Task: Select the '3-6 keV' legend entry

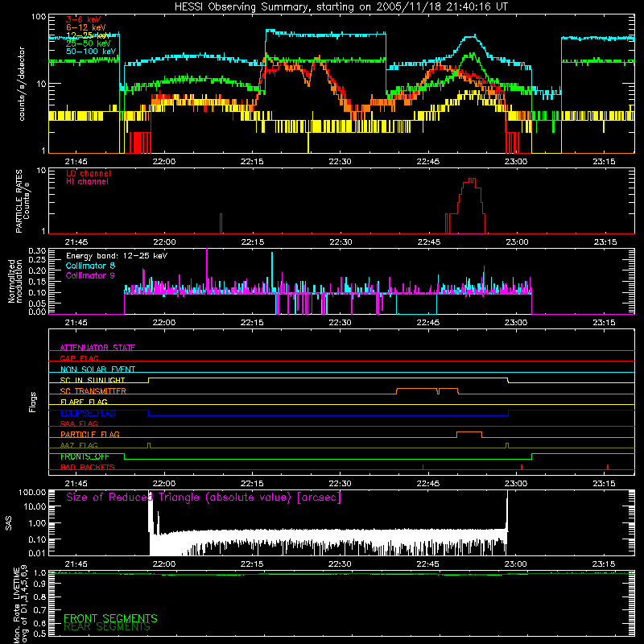Action: pyautogui.click(x=84, y=19)
